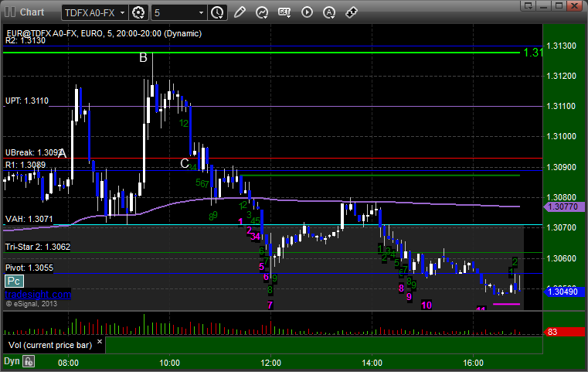Select the R2: 1.3130 level label
This screenshot has height=372, width=588.
click(25, 40)
